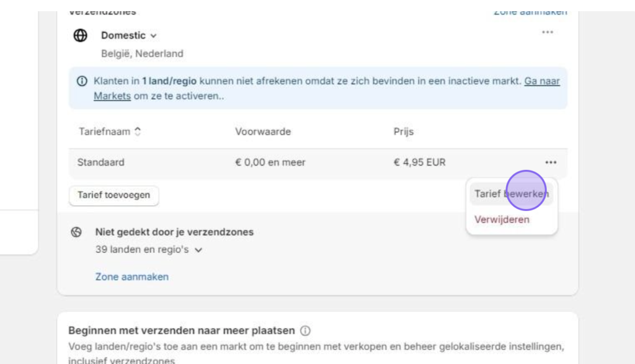Expand the 39 landen en regio's list

[x=198, y=250]
